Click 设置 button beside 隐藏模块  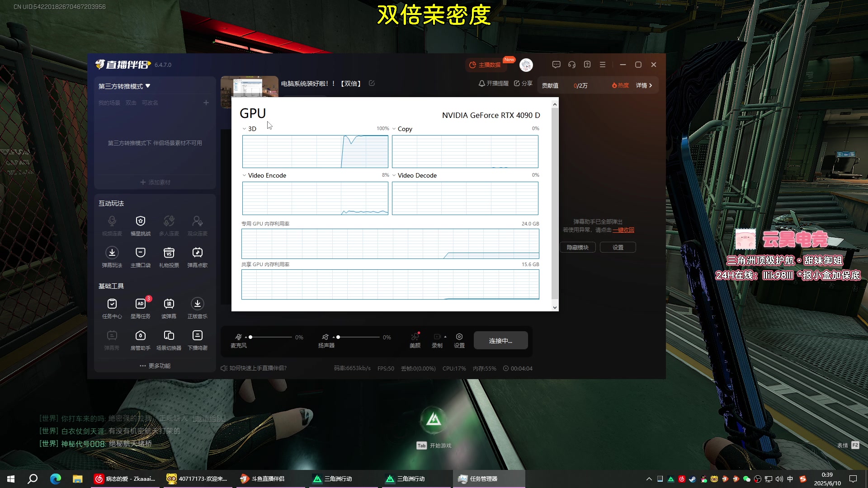pos(618,247)
